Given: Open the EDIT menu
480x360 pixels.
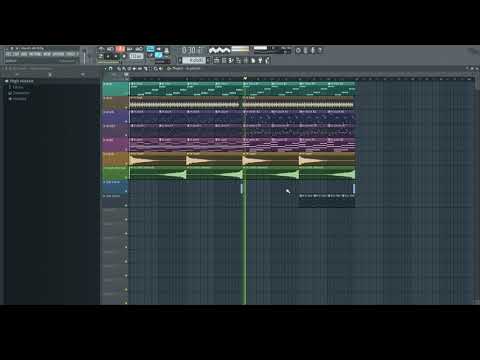Looking at the screenshot, I should pyautogui.click(x=16, y=54).
